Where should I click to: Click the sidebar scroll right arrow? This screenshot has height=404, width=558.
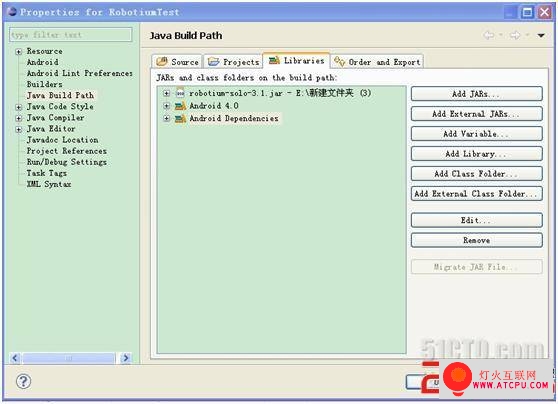tap(126, 358)
